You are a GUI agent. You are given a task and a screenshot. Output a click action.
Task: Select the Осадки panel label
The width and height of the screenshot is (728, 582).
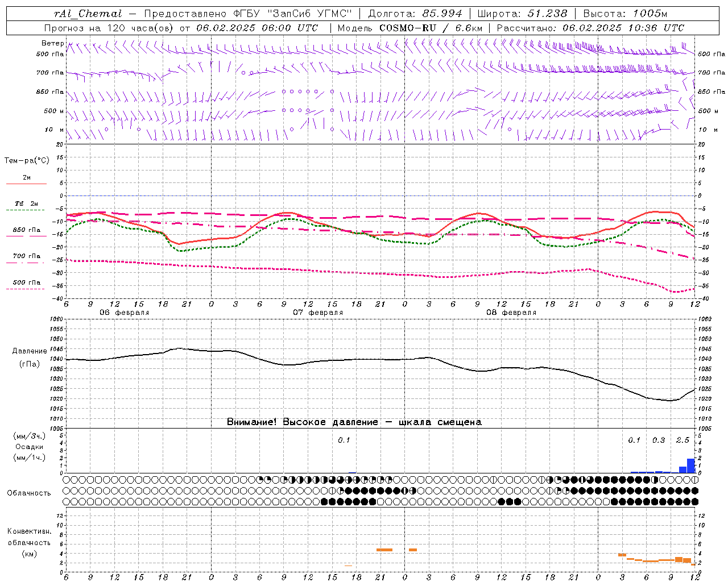tap(29, 447)
